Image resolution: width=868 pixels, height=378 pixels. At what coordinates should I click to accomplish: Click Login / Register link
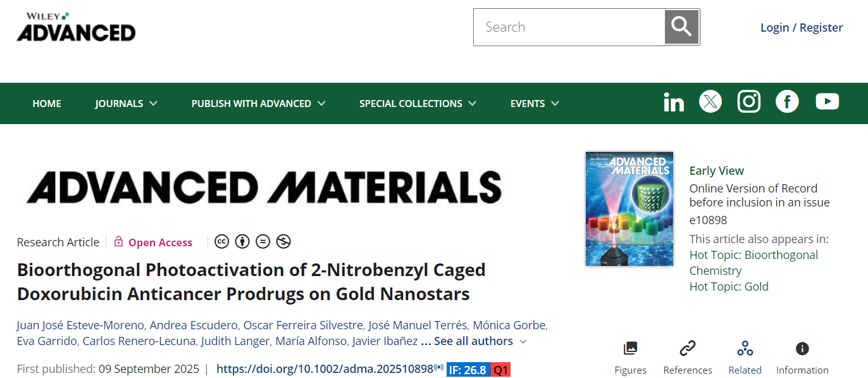pyautogui.click(x=801, y=27)
